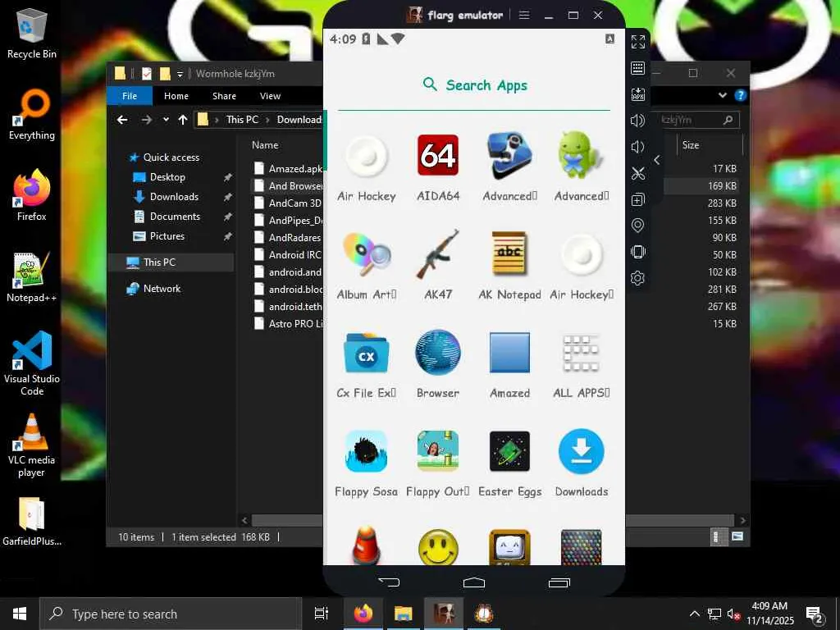Select Desktop in the navigation pane
The width and height of the screenshot is (840, 630).
[x=167, y=177]
